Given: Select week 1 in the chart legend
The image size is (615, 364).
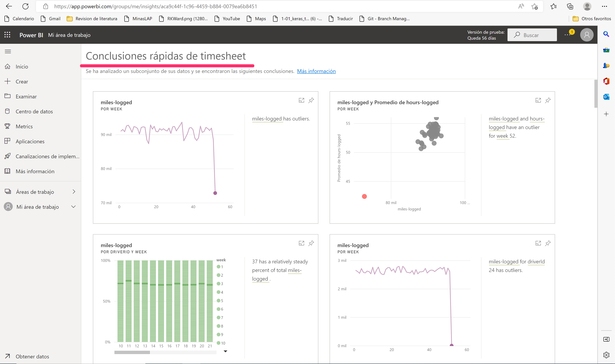Looking at the screenshot, I should click(220, 267).
